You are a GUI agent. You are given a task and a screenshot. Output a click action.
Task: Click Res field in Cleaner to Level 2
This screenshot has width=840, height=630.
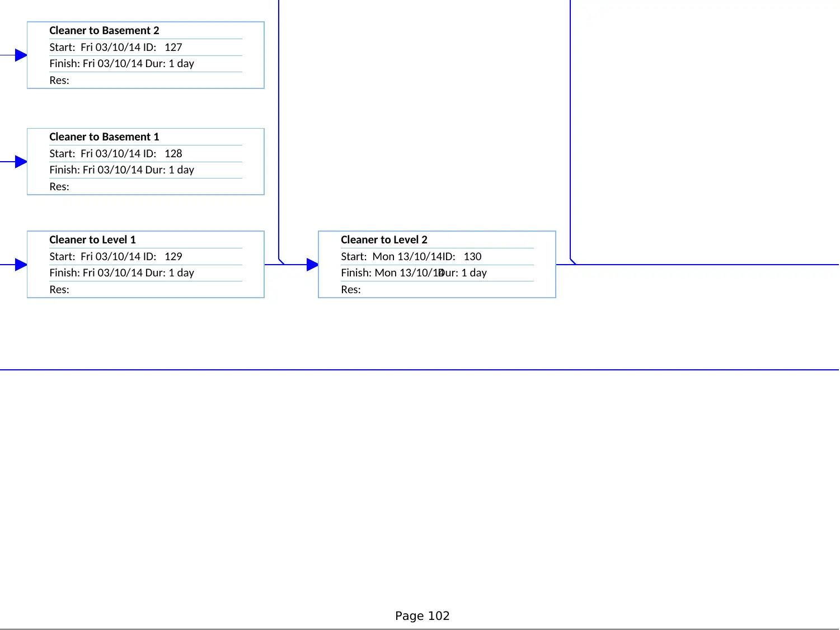pos(437,289)
